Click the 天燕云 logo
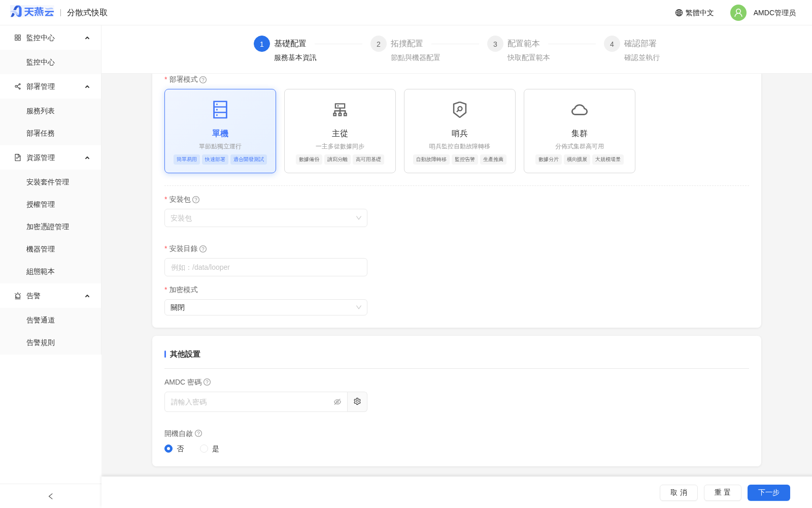The height and width of the screenshot is (508, 812). point(32,12)
